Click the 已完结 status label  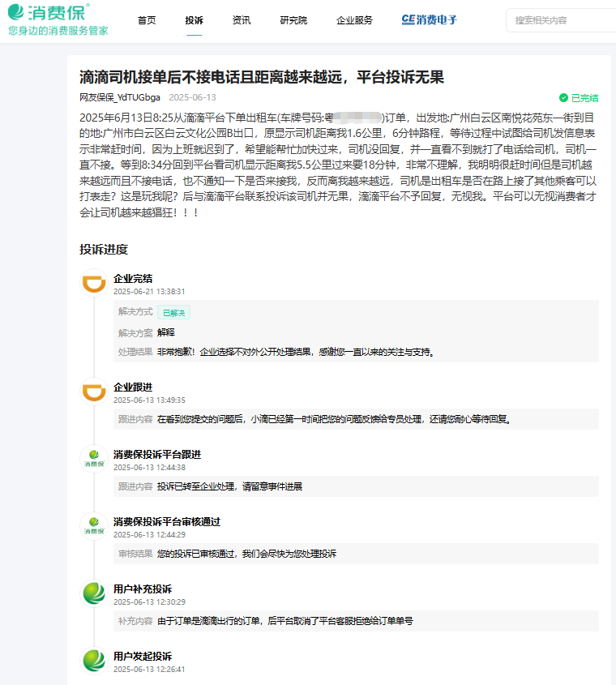point(584,98)
